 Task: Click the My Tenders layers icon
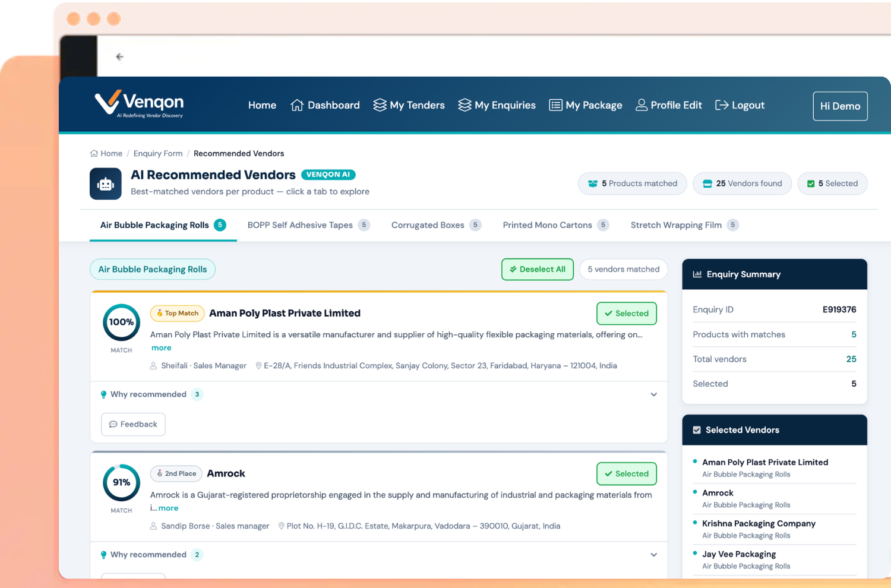380,105
